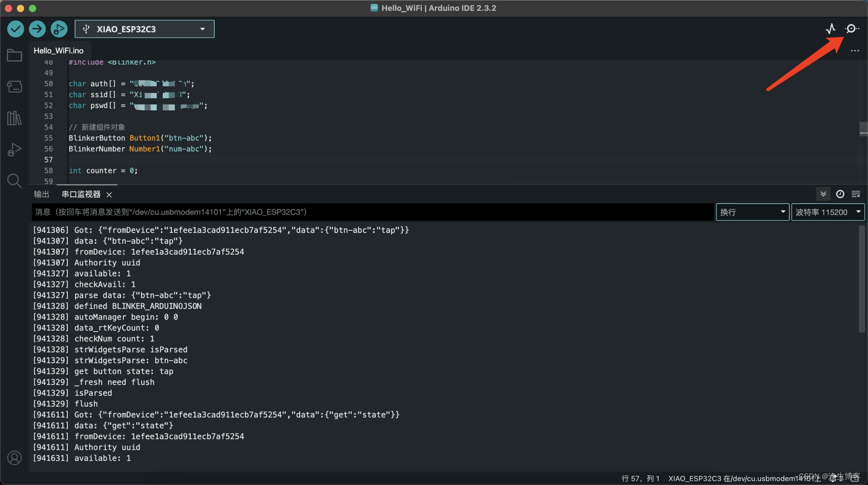Open the Library Manager sidebar panel
The image size is (868, 485).
(x=14, y=118)
